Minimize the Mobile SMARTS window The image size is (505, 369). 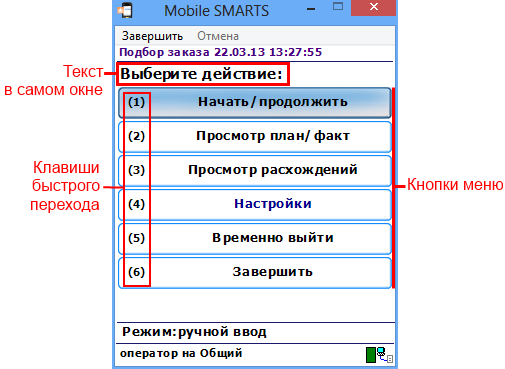311,9
